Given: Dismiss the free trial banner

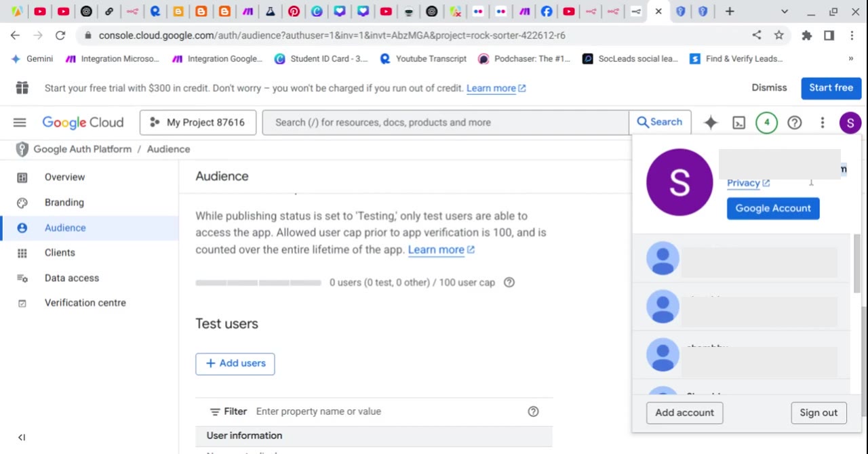Looking at the screenshot, I should click(x=769, y=87).
